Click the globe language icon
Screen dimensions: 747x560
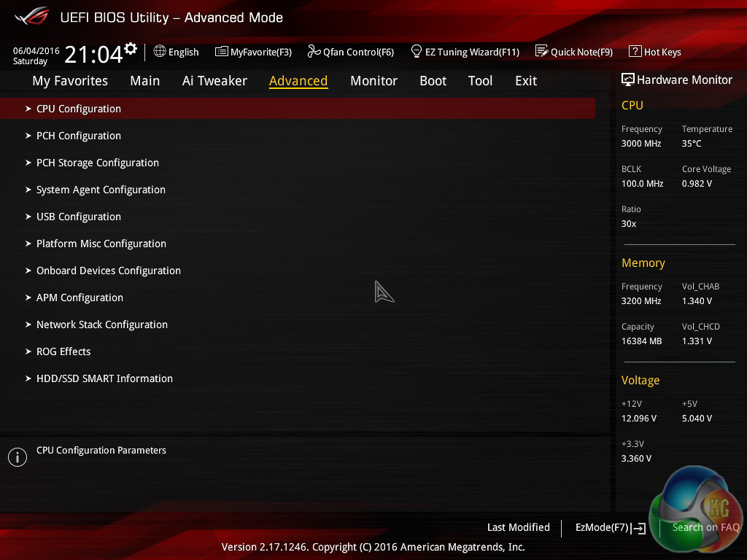(160, 51)
